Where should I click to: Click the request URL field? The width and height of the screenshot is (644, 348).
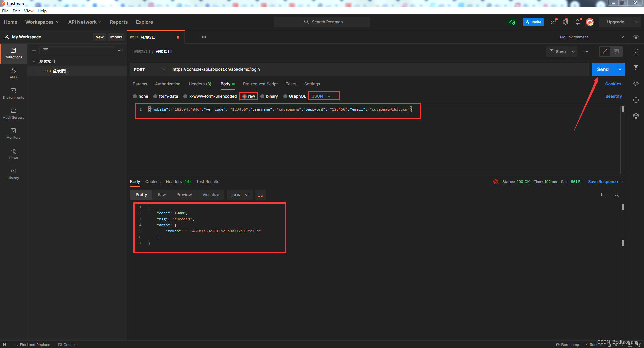(379, 69)
